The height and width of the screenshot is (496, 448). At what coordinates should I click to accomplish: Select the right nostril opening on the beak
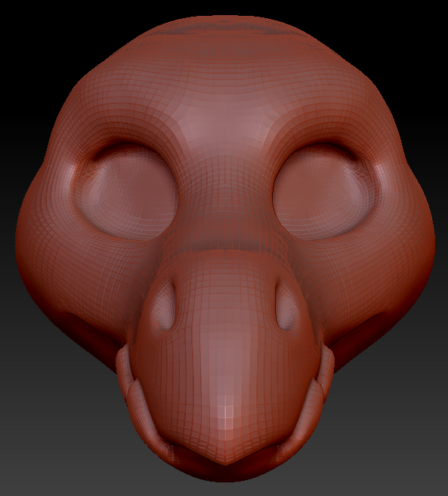[286, 304]
